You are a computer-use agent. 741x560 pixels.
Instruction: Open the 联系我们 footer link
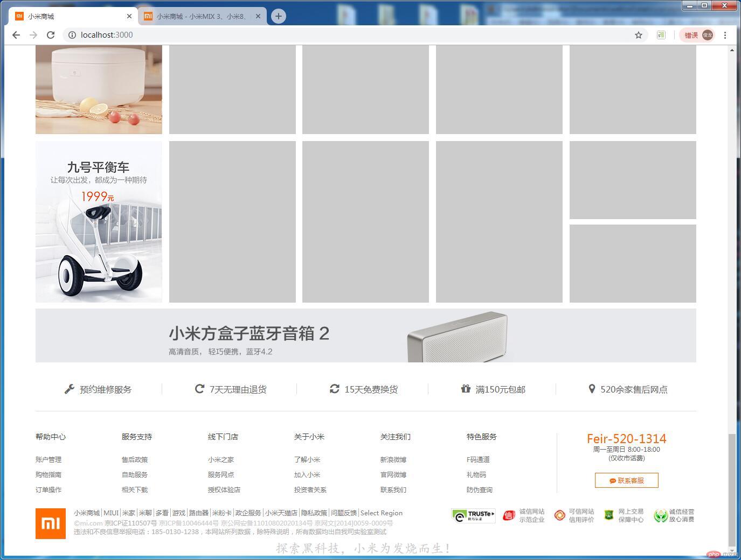[393, 490]
